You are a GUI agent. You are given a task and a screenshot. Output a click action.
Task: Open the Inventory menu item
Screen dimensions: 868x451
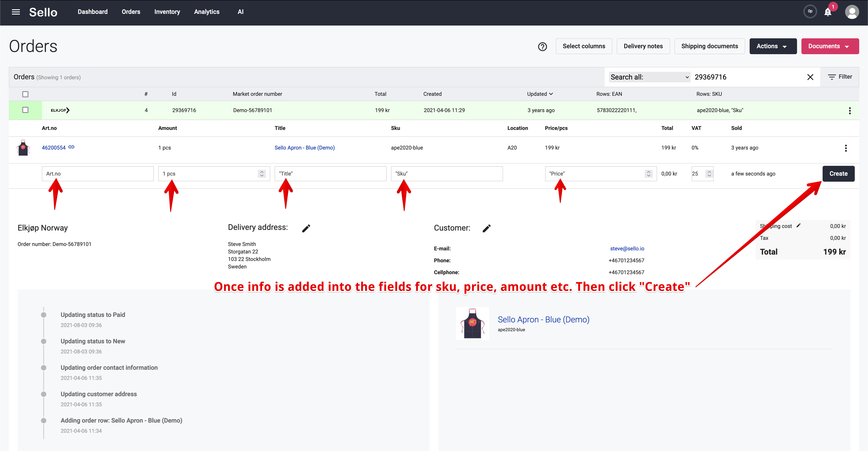pos(167,12)
